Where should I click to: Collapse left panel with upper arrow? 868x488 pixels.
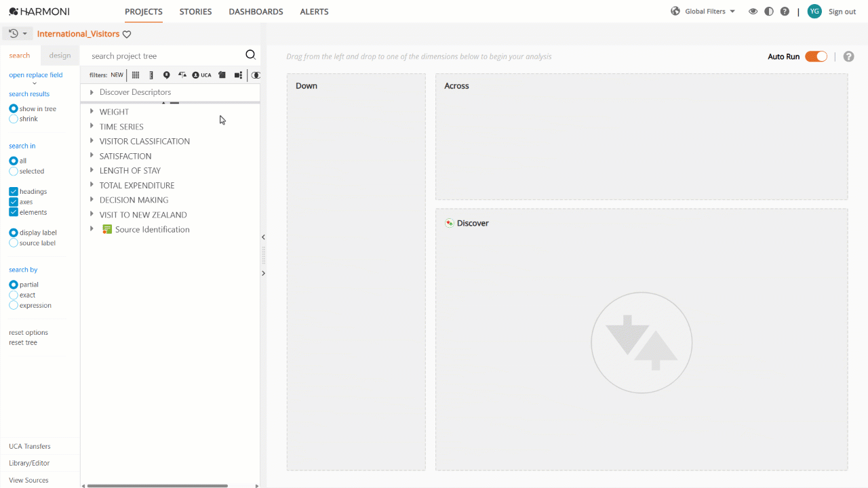(263, 237)
